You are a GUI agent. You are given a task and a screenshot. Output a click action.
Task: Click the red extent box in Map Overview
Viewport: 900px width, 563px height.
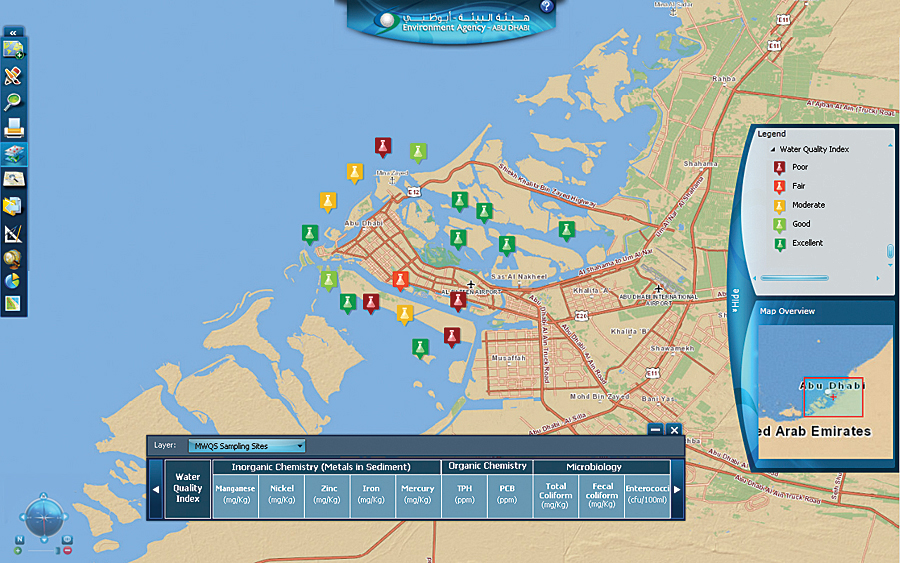(832, 396)
